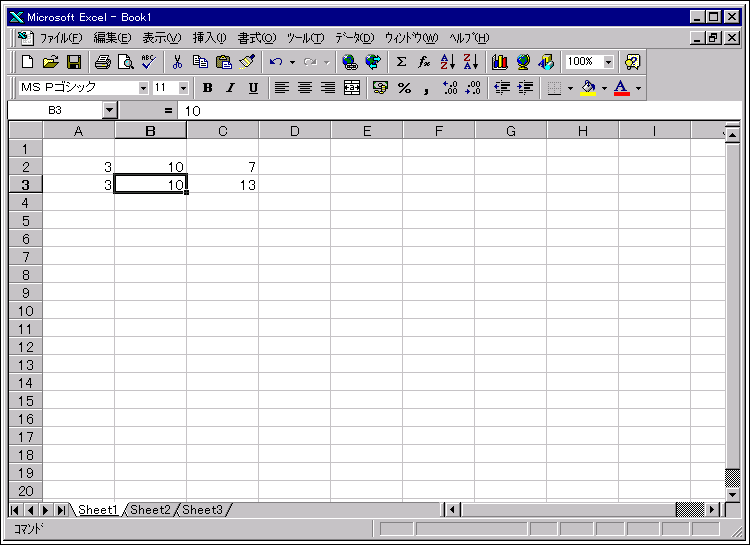Click the vertical scrollbar down arrow
Screen dimensions: 750x545
732,494
